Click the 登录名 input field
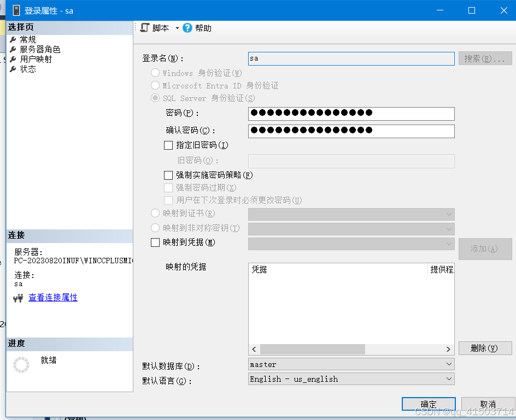 (350, 58)
